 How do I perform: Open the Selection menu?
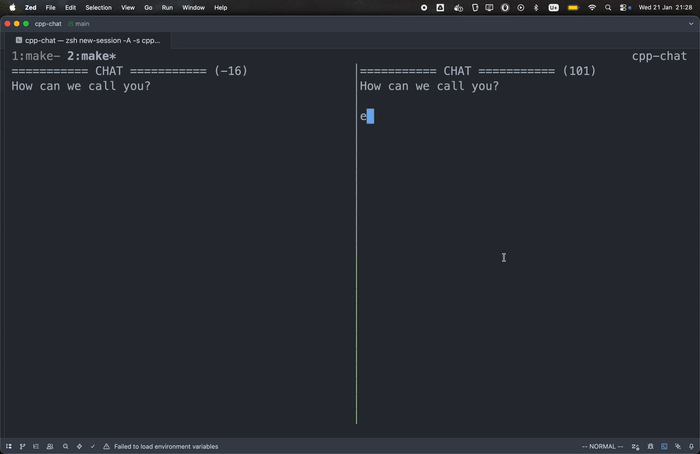(99, 8)
